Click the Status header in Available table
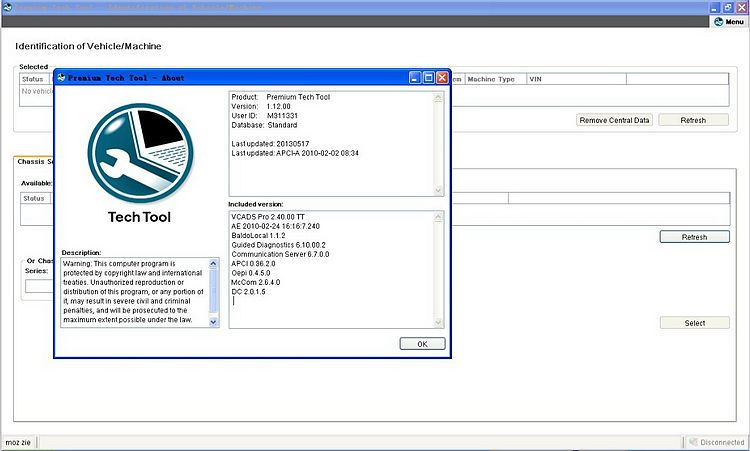Screen dimensions: 750x451 click(x=35, y=198)
